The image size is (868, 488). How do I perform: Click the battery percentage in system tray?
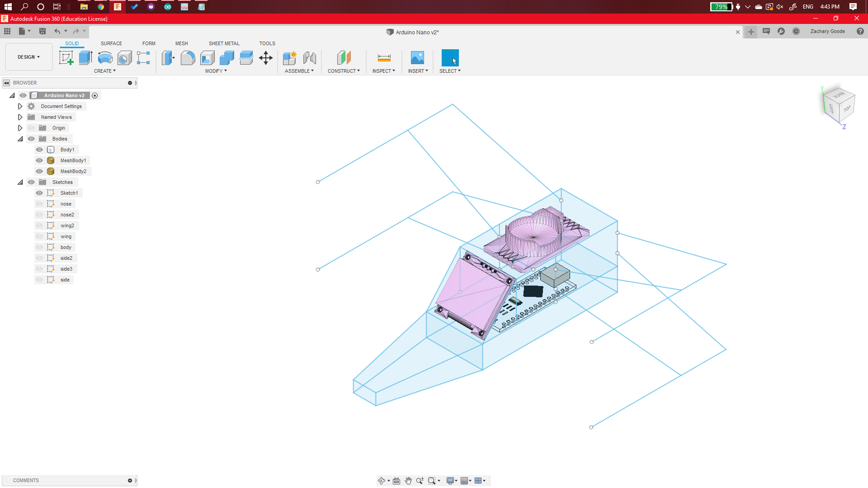pos(721,7)
